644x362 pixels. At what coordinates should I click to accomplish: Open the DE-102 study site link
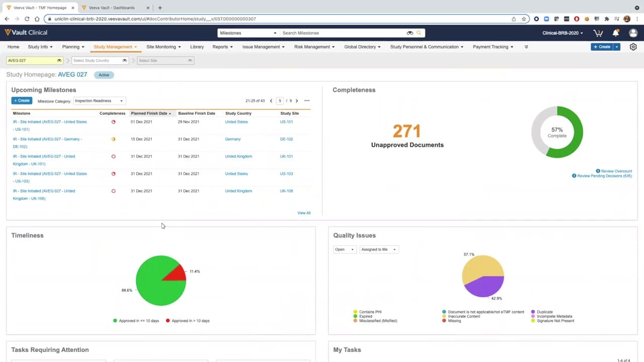[x=286, y=139]
